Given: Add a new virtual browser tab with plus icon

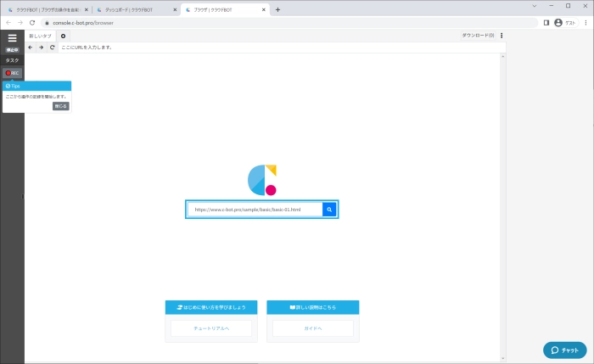Looking at the screenshot, I should pos(64,36).
